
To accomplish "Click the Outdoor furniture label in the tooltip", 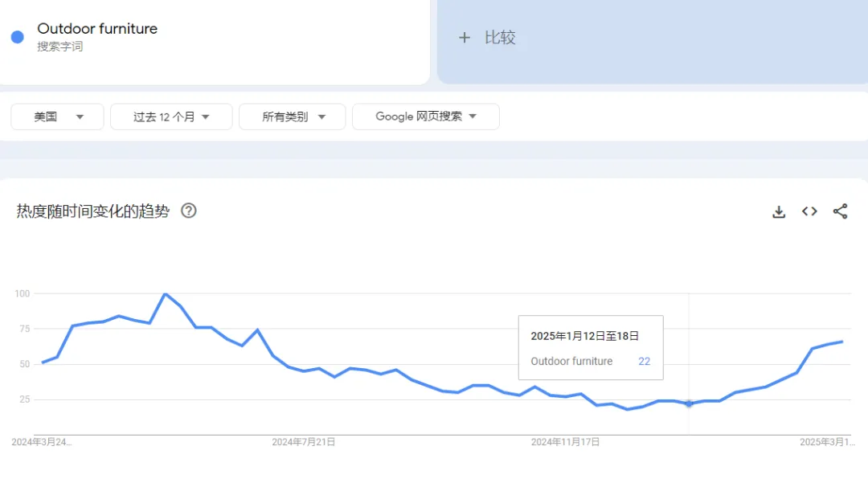I will [x=572, y=361].
